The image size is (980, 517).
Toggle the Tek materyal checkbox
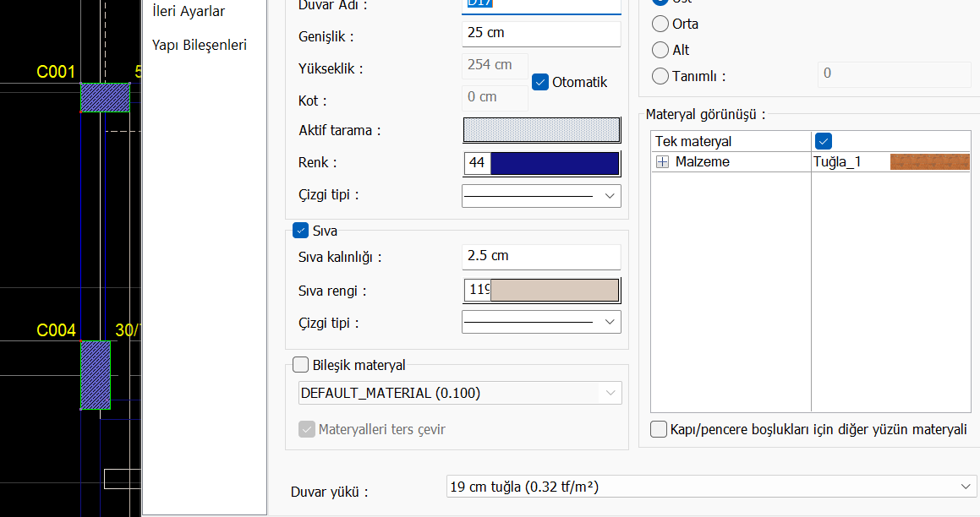822,141
